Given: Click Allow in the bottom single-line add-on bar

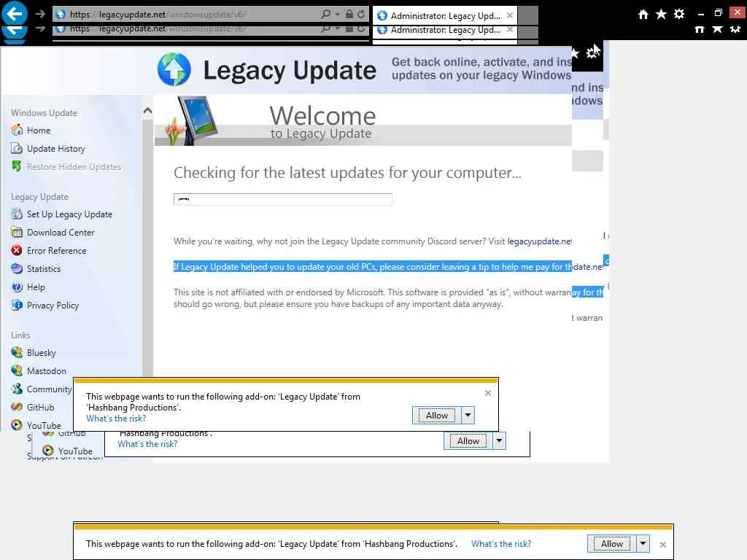Looking at the screenshot, I should pyautogui.click(x=612, y=543).
